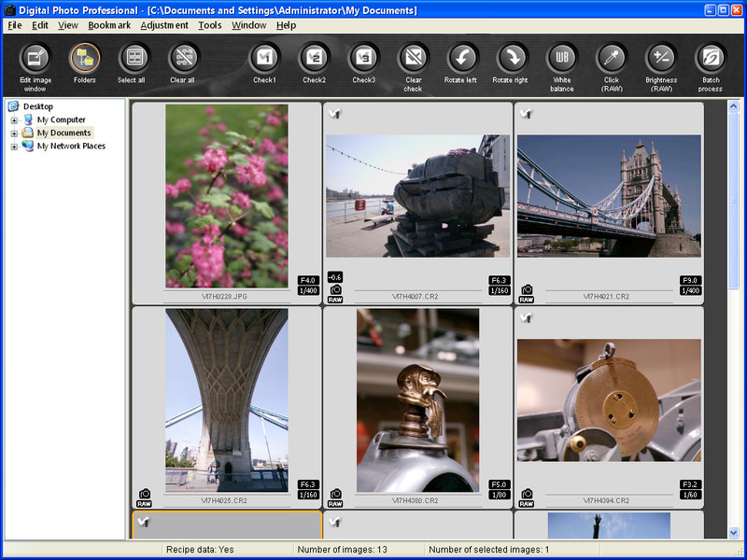Rotate image left with toolbar icon

pos(462,58)
